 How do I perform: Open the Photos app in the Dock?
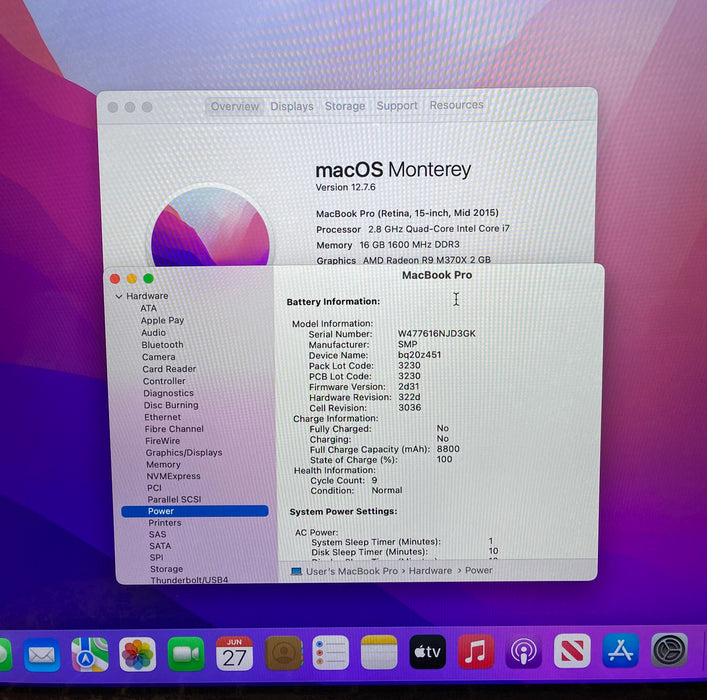tap(138, 654)
